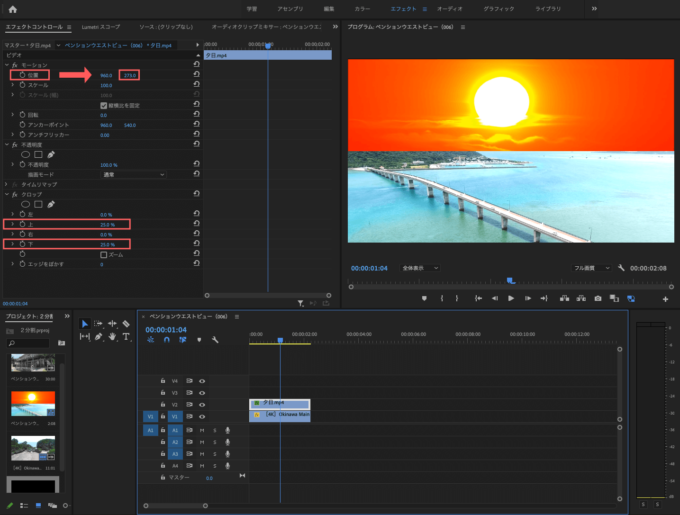The height and width of the screenshot is (515, 680).
Task: Click Lift button in Program monitor
Action: tap(564, 298)
